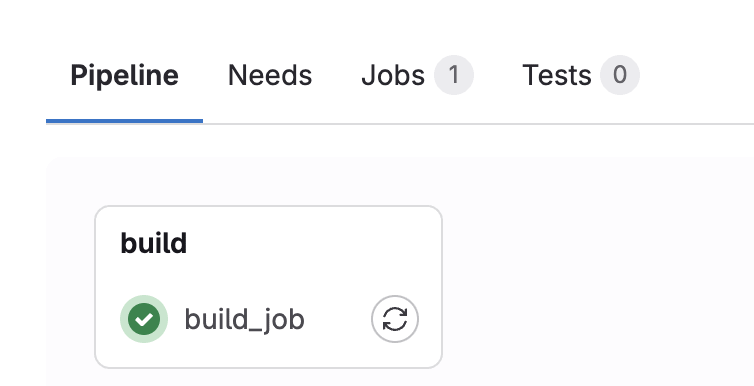Click the bold Pipeline tab label
754x386 pixels.
(x=125, y=75)
